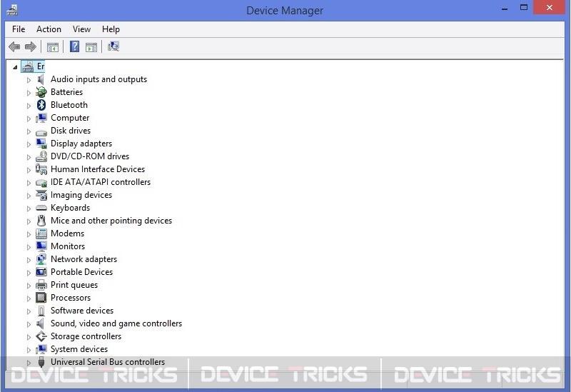
Task: Close the Device Manager window
Action: pyautogui.click(x=549, y=7)
